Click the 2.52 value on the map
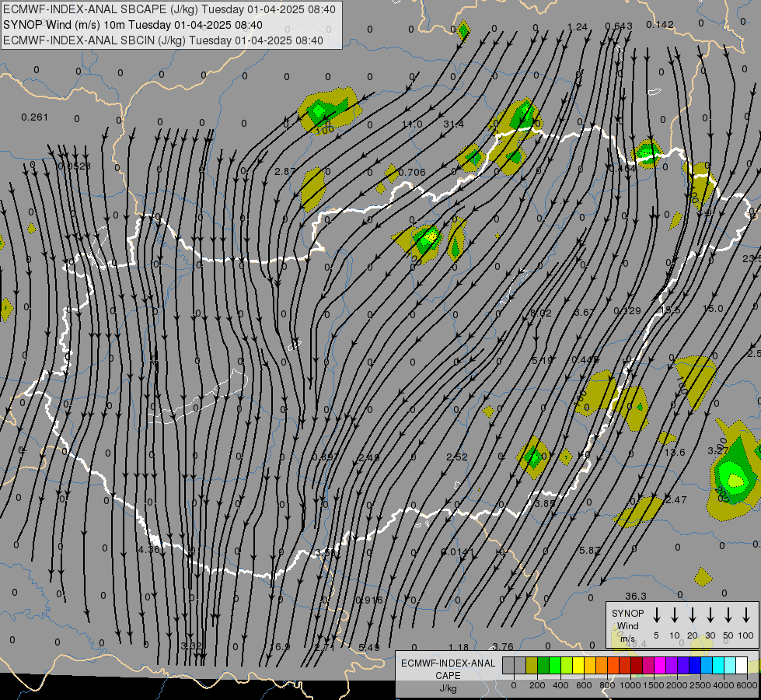This screenshot has width=761, height=700. 457,457
